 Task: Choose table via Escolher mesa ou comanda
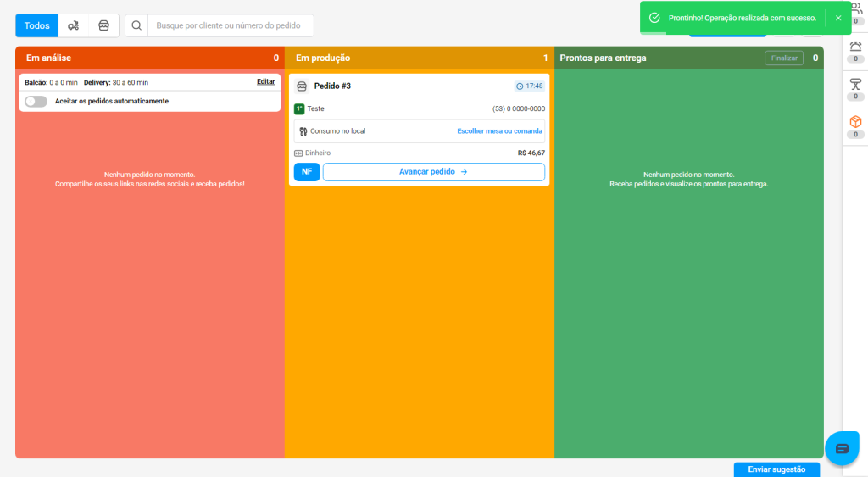[499, 131]
